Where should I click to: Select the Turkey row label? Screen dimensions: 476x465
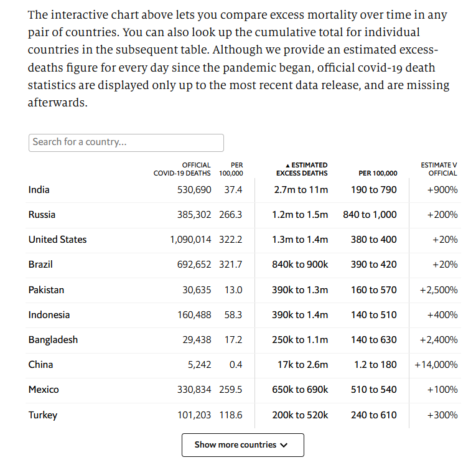tap(42, 415)
